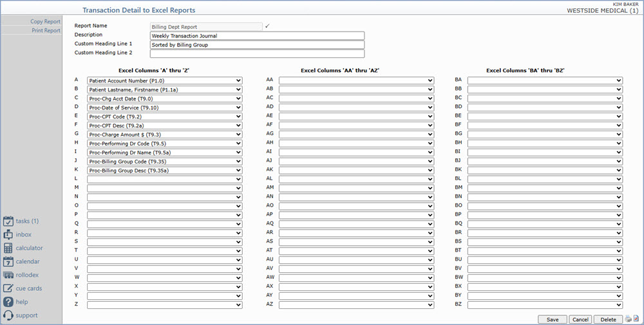Open the inbox mailbox icon
The image size is (644, 325).
[x=8, y=234]
